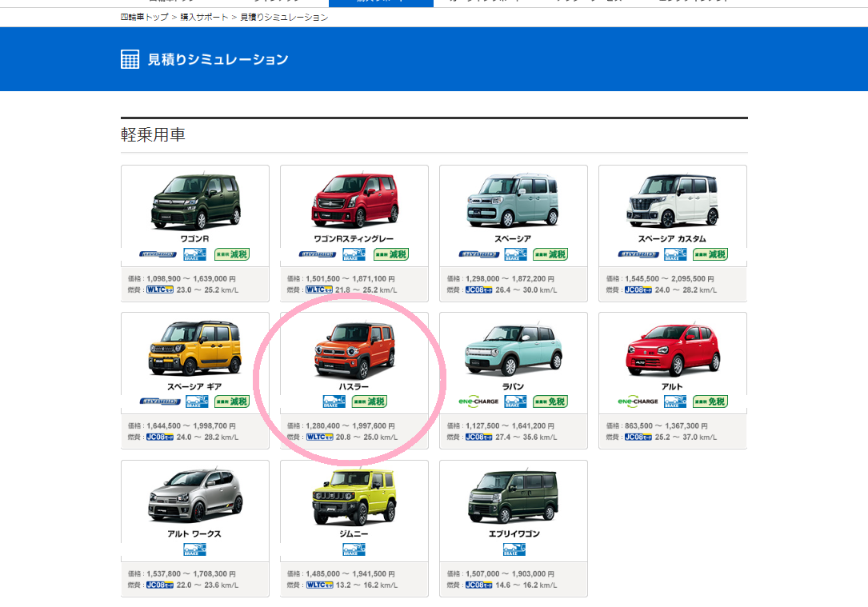The width and height of the screenshot is (868, 607).
Task: Open the 購入サポート breadcrumb link
Action: pos(204,17)
